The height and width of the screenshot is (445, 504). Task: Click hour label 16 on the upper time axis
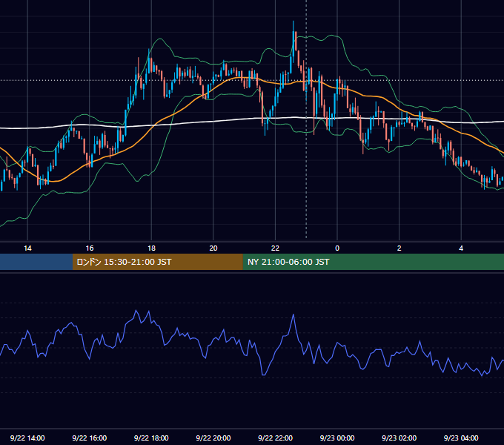pyautogui.click(x=90, y=248)
